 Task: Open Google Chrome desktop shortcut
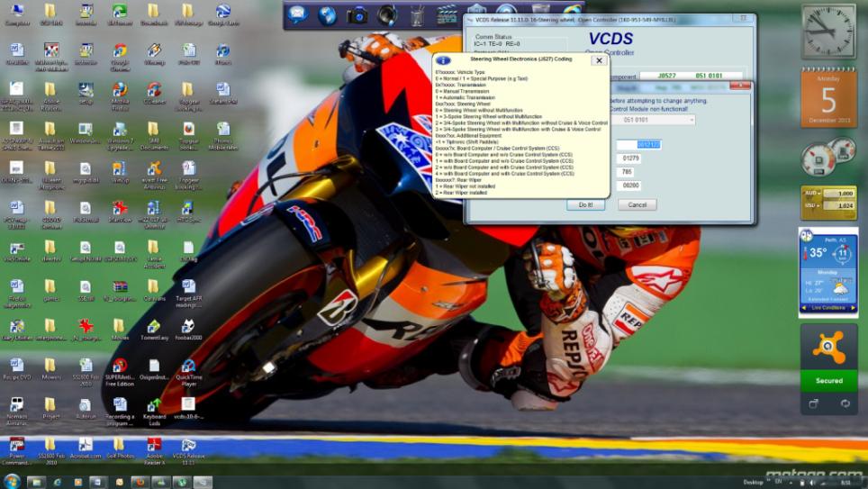coord(120,59)
